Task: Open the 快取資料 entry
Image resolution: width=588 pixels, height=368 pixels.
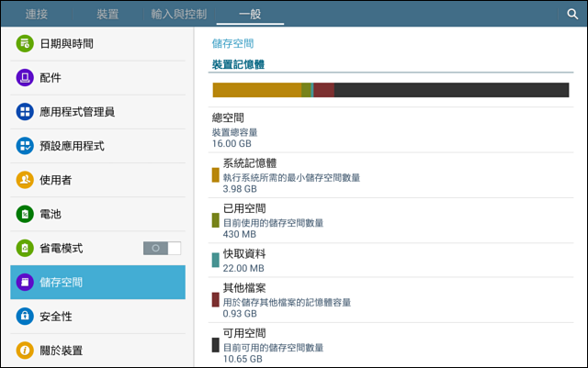Action: click(x=391, y=261)
